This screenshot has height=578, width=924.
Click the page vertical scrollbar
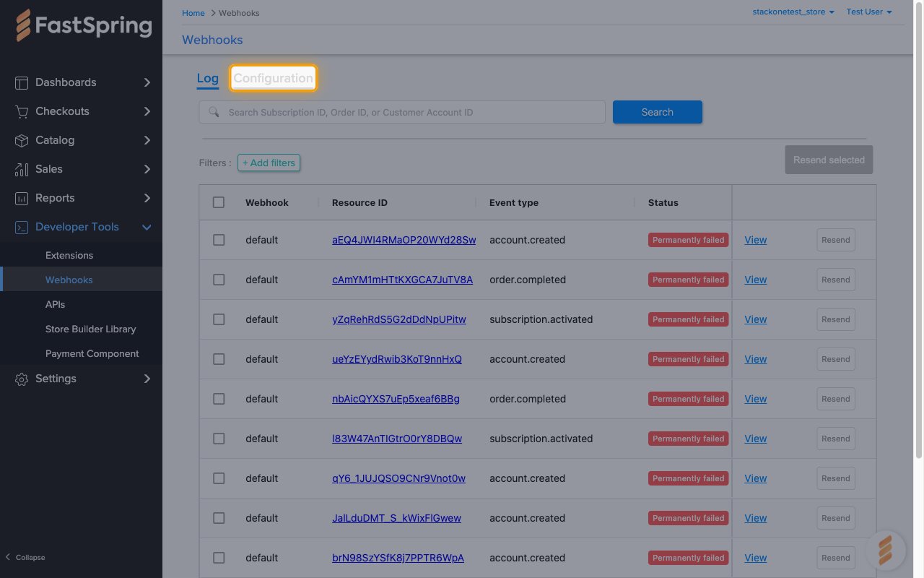(919, 231)
